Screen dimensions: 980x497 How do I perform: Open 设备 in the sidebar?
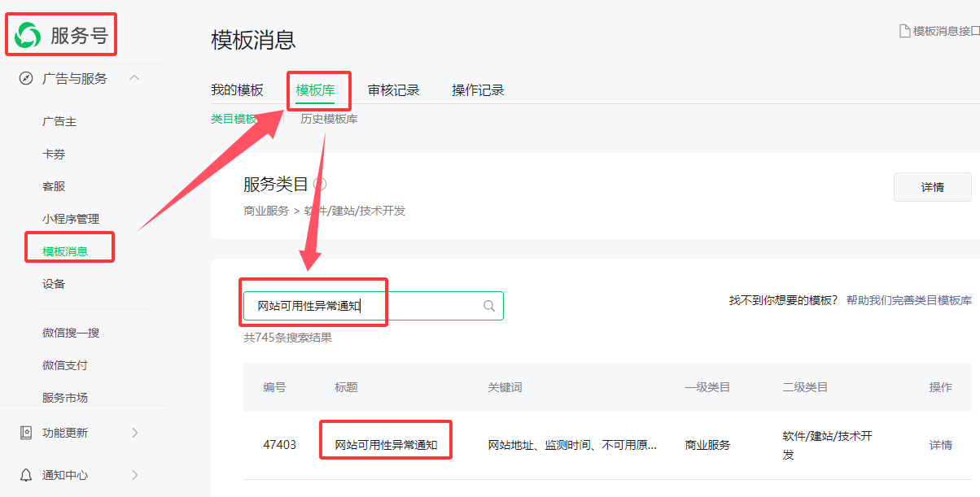[54, 284]
